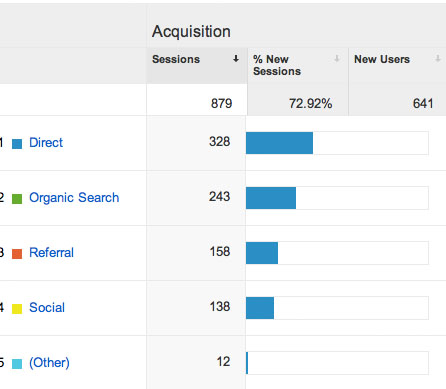The image size is (446, 389).
Task: Click the Direct sessions bar
Action: click(279, 143)
